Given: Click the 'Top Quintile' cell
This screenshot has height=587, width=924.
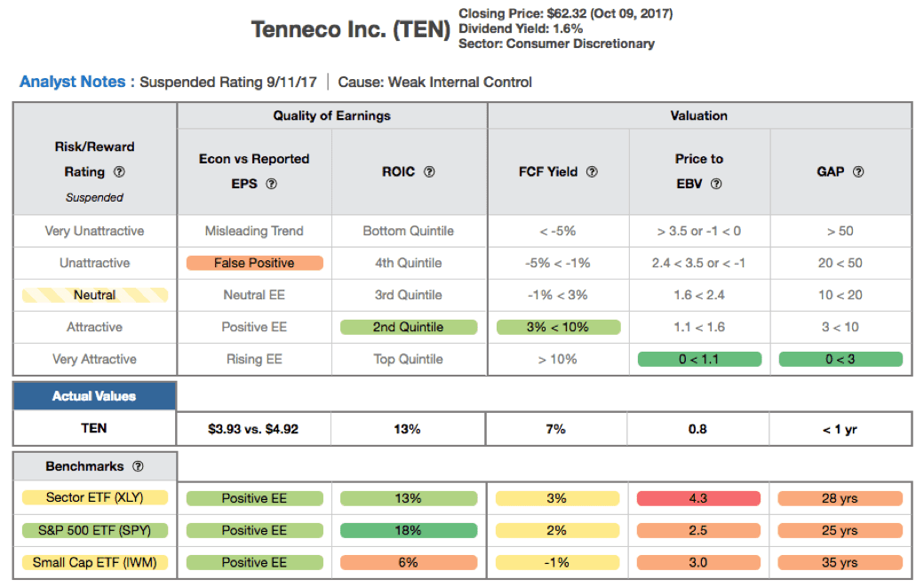Looking at the screenshot, I should point(409,359).
